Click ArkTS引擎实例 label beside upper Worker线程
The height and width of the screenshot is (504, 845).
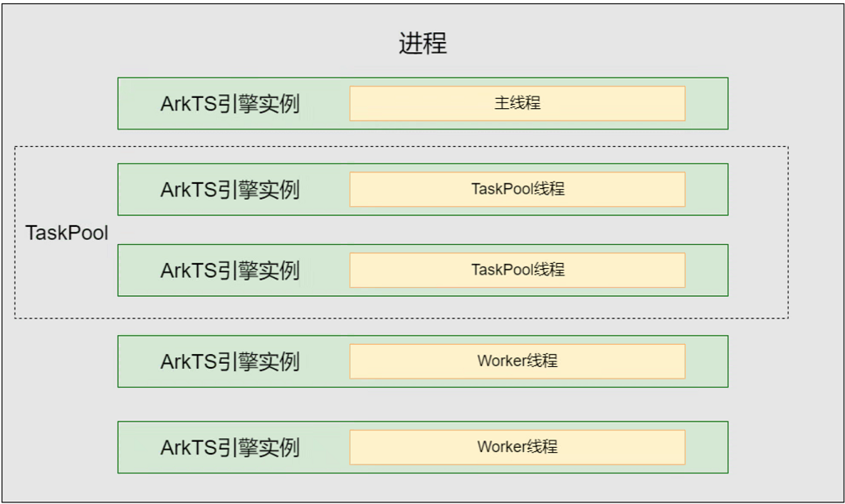229,361
